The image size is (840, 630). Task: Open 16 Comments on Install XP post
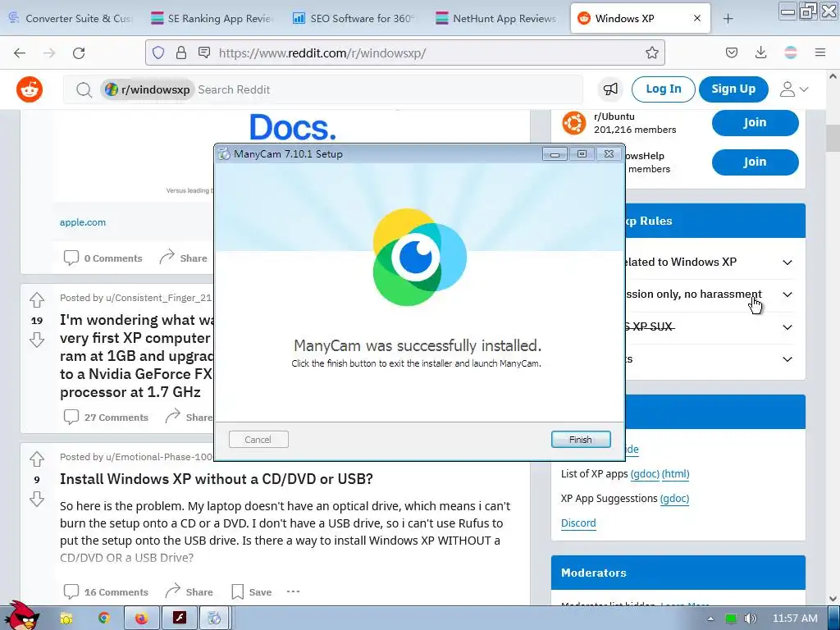pos(106,591)
